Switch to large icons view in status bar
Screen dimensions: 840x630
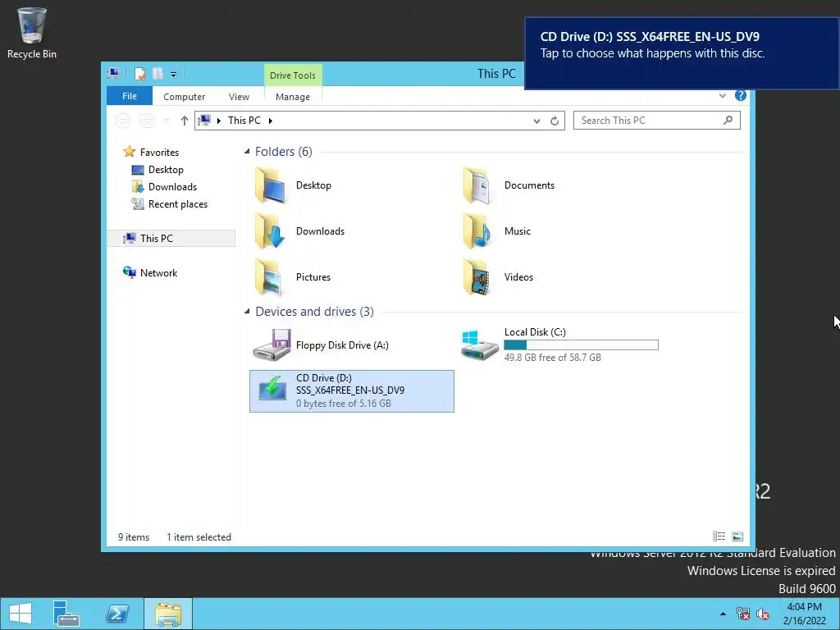pos(737,536)
